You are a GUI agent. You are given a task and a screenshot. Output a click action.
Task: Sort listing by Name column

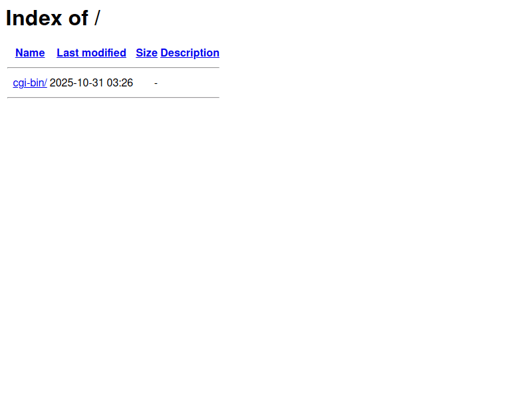[x=30, y=53]
